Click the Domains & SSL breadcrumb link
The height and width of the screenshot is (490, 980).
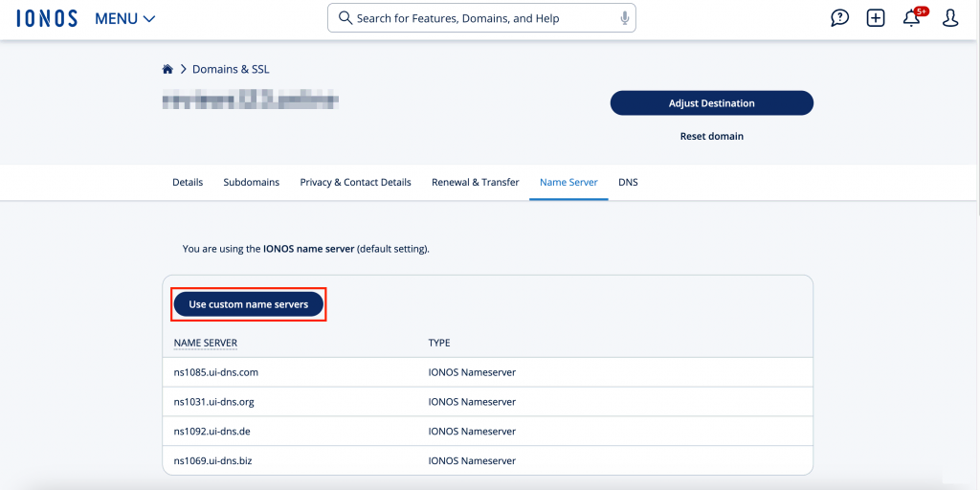click(x=231, y=70)
